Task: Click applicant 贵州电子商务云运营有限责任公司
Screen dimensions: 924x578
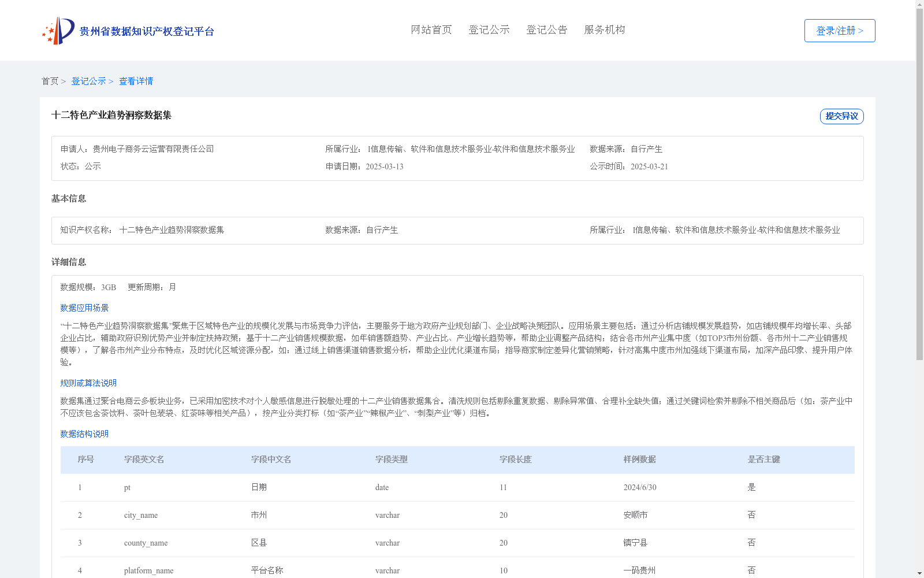Action: [x=154, y=149]
